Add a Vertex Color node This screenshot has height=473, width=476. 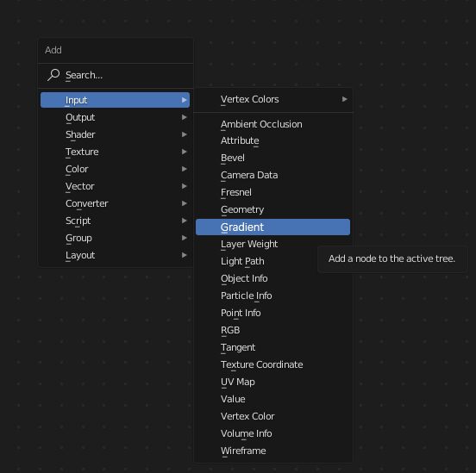point(272,416)
